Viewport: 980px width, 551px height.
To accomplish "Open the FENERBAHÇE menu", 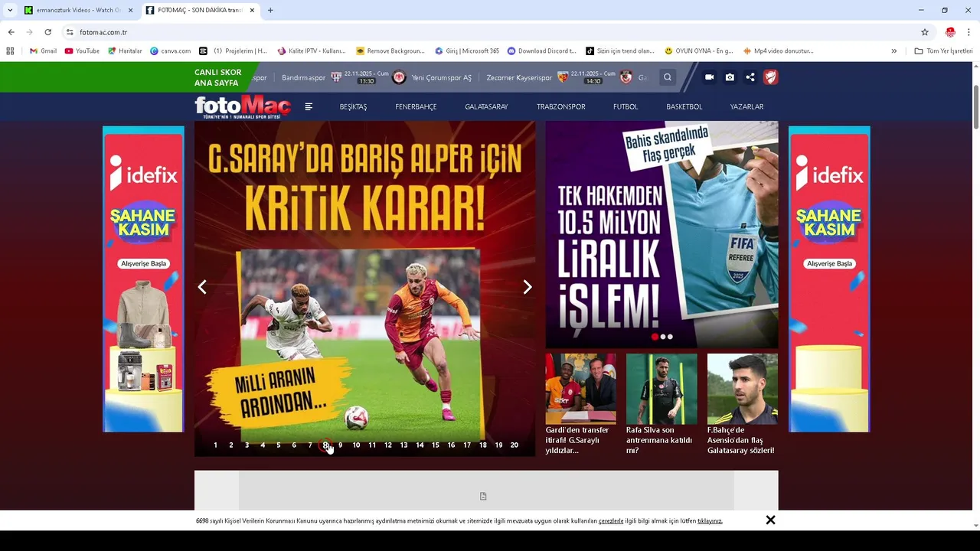I will point(416,106).
